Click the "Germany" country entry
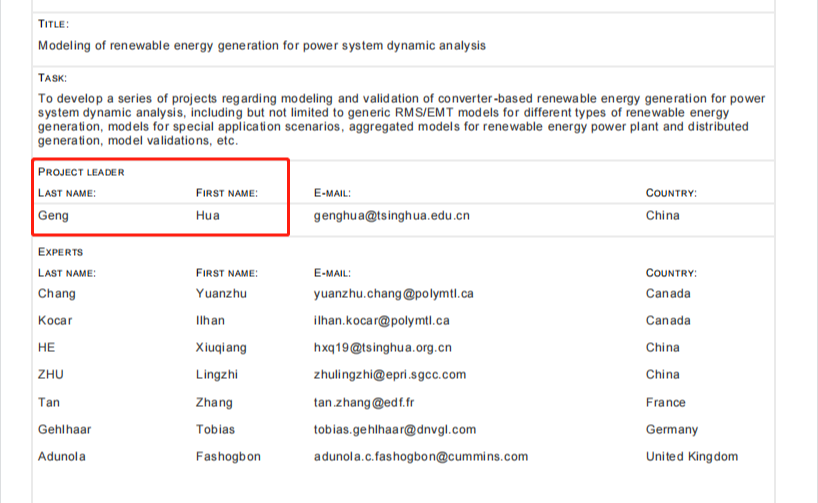This screenshot has width=818, height=503. pyautogui.click(x=672, y=429)
